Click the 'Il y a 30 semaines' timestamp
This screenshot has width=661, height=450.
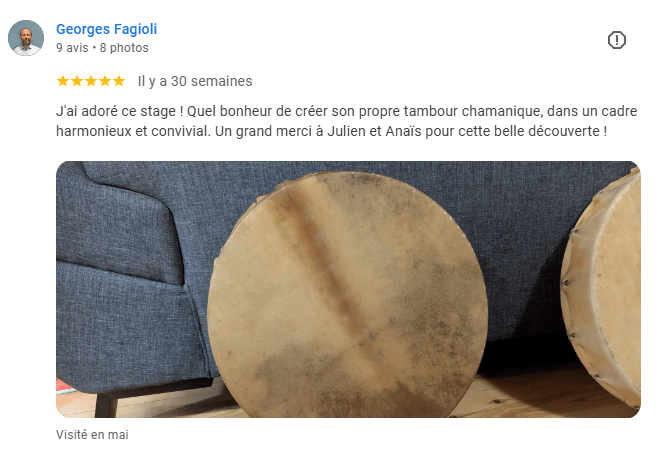click(x=195, y=81)
